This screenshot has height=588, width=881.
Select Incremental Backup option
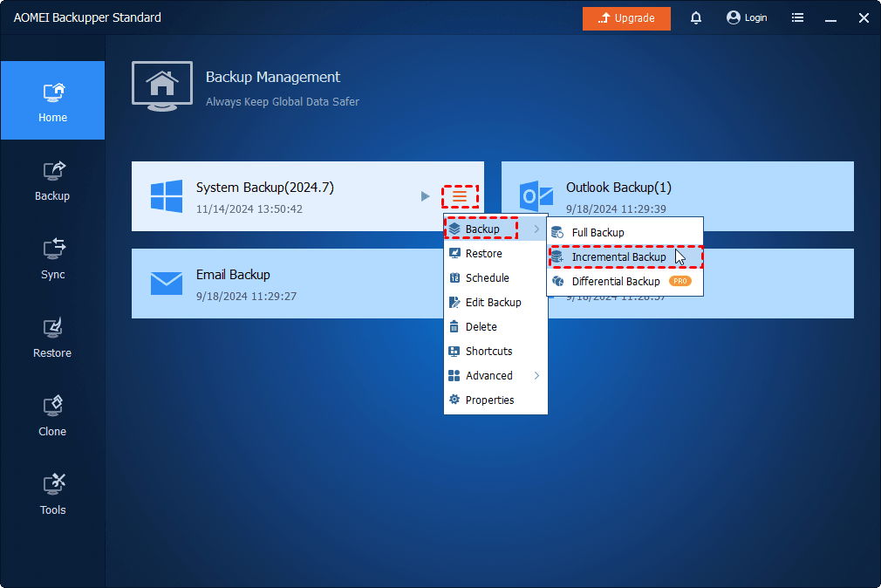pyautogui.click(x=625, y=256)
